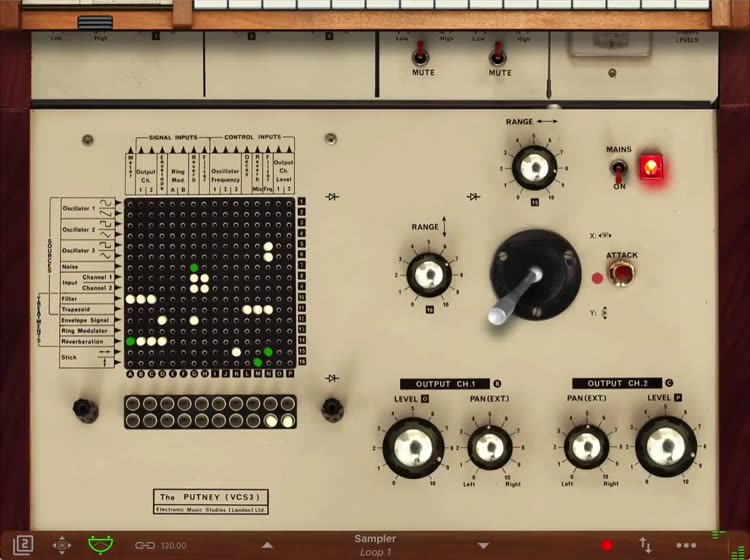Click the Ring Mod. column header

[178, 175]
